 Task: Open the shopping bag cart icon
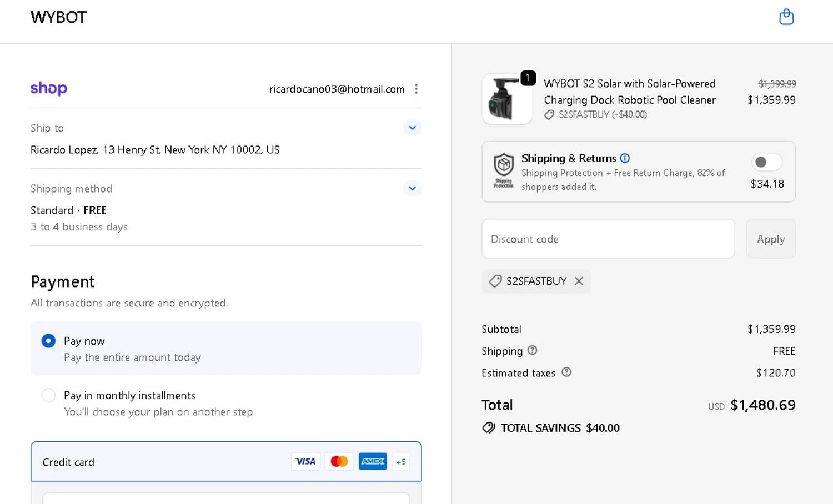coord(786,17)
